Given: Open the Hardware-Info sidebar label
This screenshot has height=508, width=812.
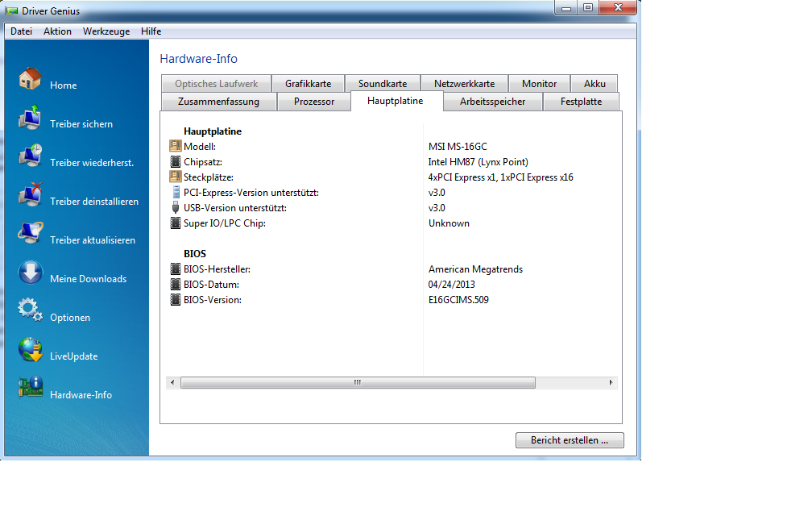Looking at the screenshot, I should (x=81, y=395).
